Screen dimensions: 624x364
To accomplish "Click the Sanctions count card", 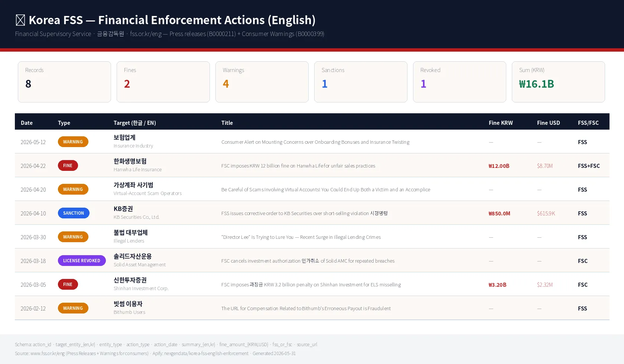I will click(361, 82).
